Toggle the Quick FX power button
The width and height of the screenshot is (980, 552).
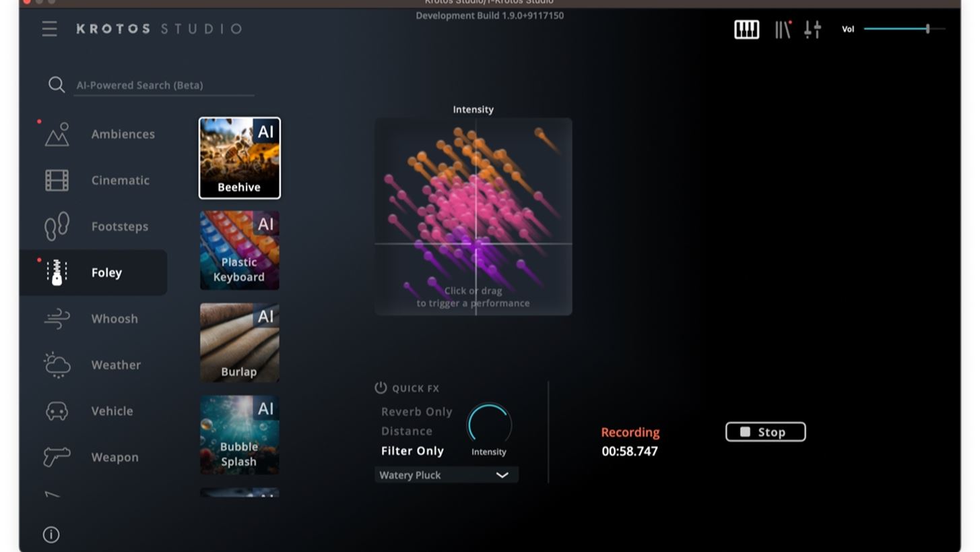coord(381,388)
